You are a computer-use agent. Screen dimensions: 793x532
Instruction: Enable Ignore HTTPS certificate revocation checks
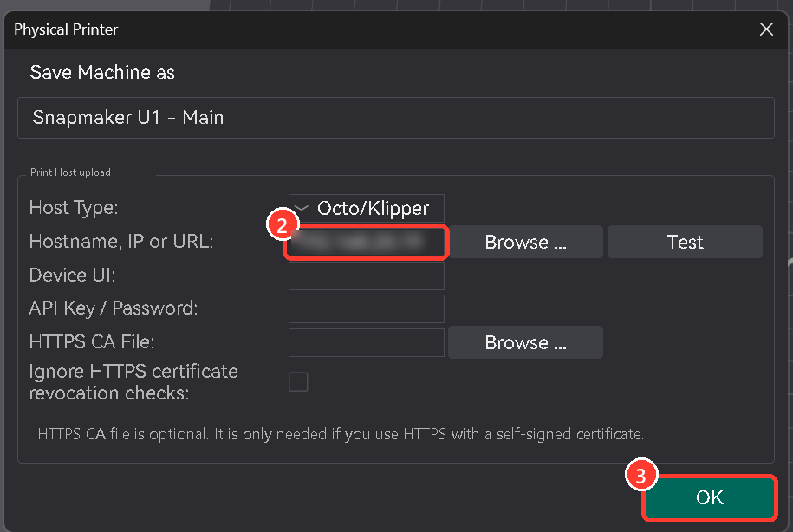click(298, 382)
